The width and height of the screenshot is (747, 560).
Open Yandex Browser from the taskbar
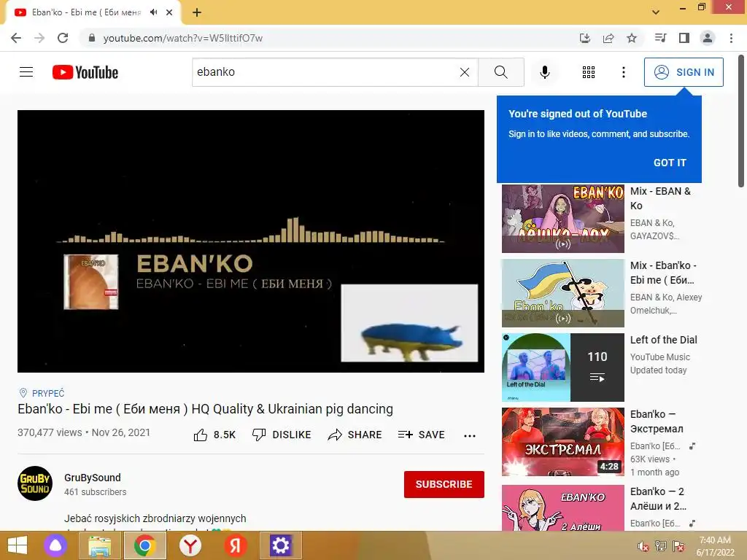click(x=190, y=545)
